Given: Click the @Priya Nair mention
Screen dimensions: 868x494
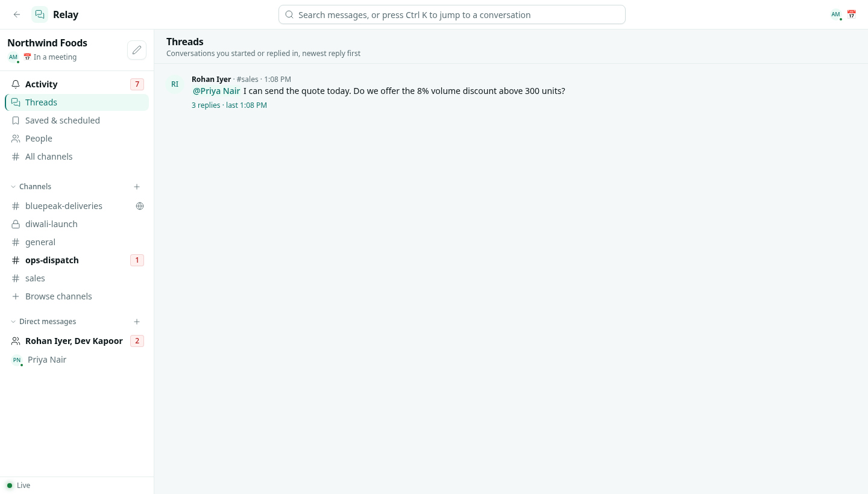Looking at the screenshot, I should [216, 91].
